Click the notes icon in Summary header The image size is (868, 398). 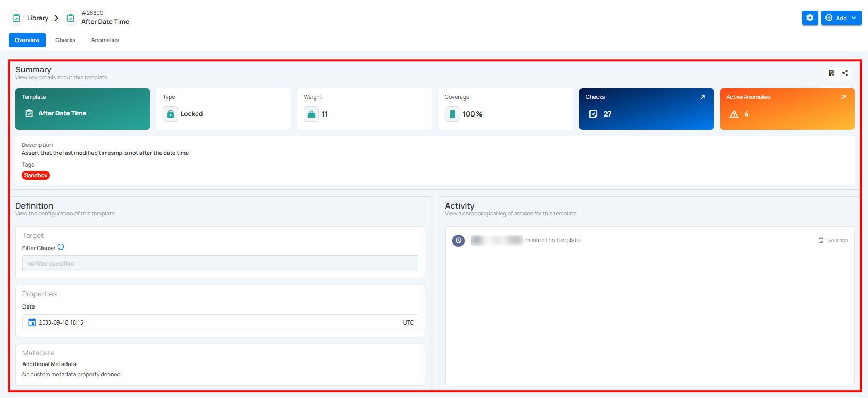coord(831,73)
